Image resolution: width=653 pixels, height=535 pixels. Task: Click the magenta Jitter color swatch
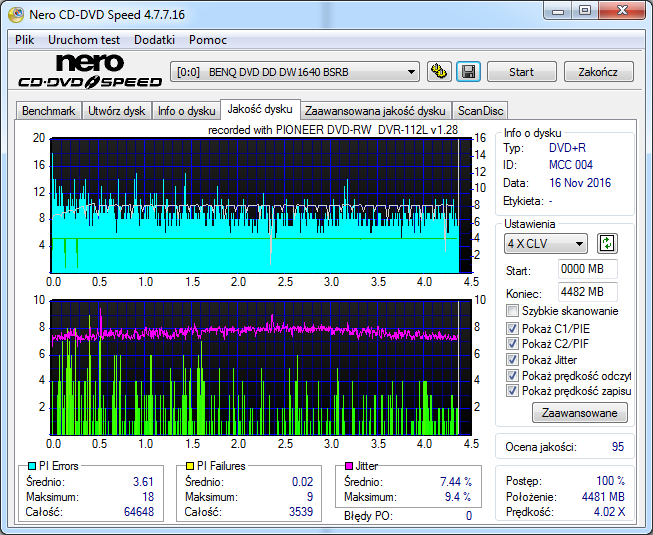tap(349, 466)
